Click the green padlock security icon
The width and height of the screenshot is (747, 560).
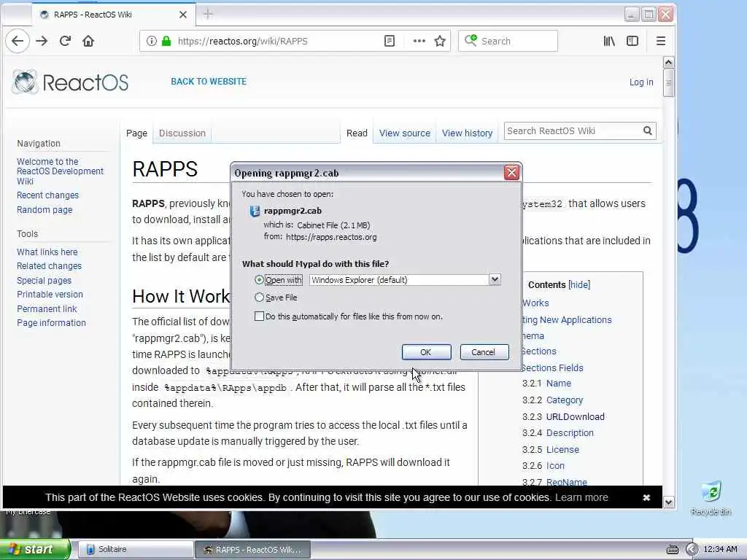tap(166, 41)
